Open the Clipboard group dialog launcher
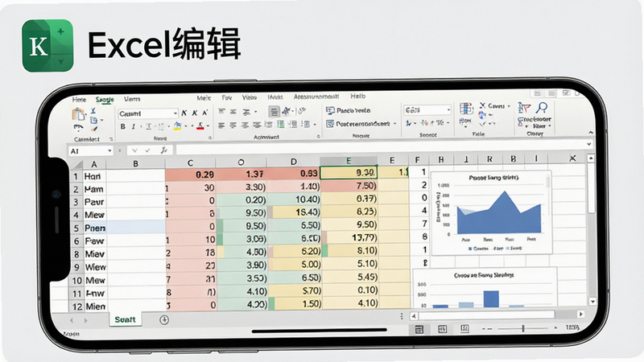 pos(111,139)
